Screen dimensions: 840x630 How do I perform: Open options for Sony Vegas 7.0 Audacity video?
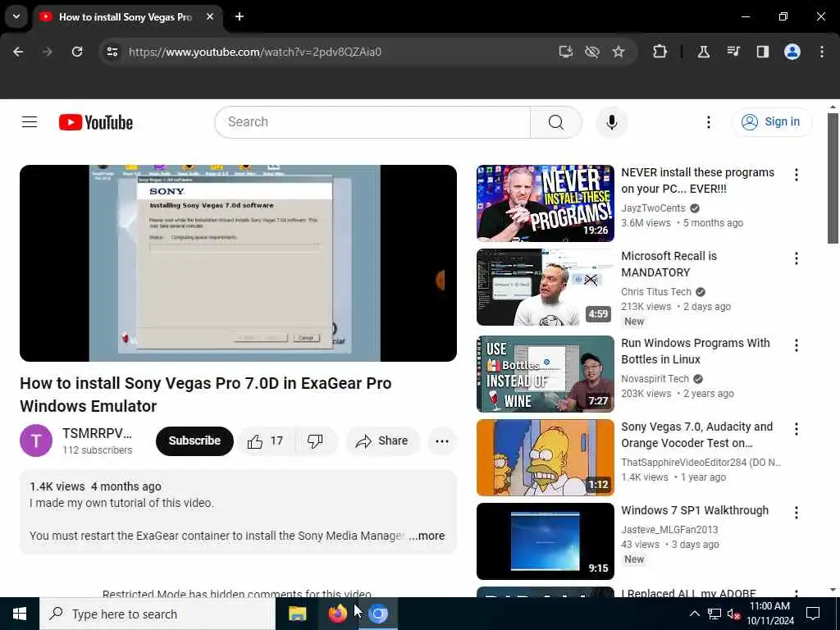pyautogui.click(x=796, y=429)
